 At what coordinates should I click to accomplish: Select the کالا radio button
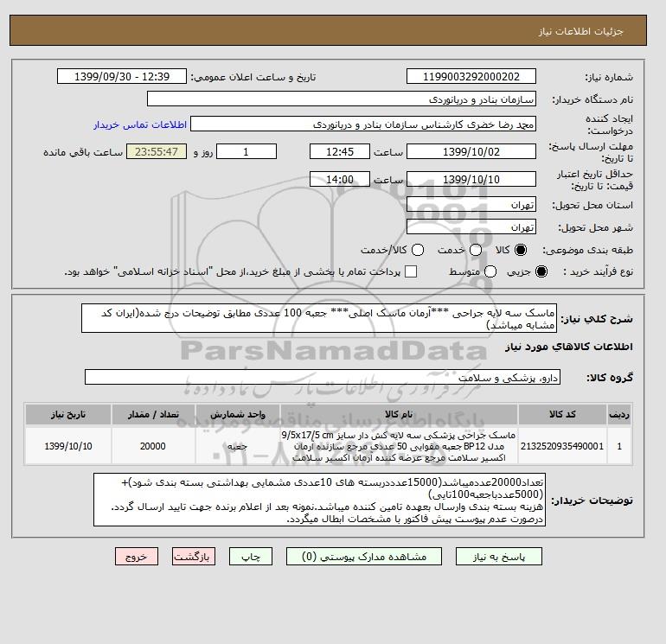pos(521,250)
